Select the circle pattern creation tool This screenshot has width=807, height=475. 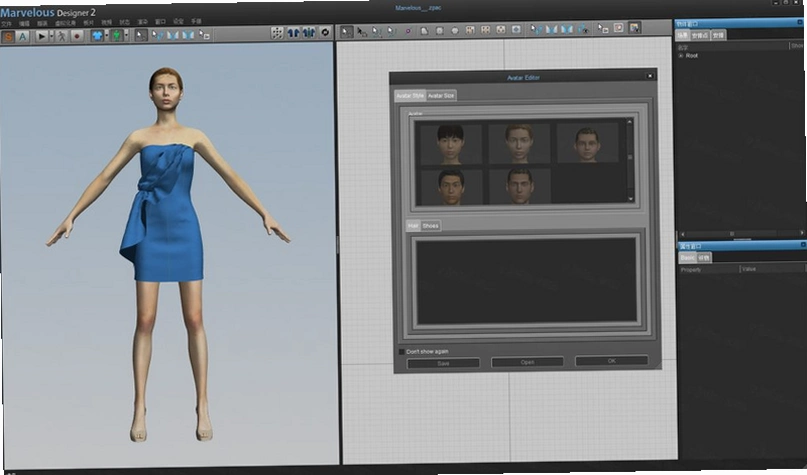click(x=455, y=31)
